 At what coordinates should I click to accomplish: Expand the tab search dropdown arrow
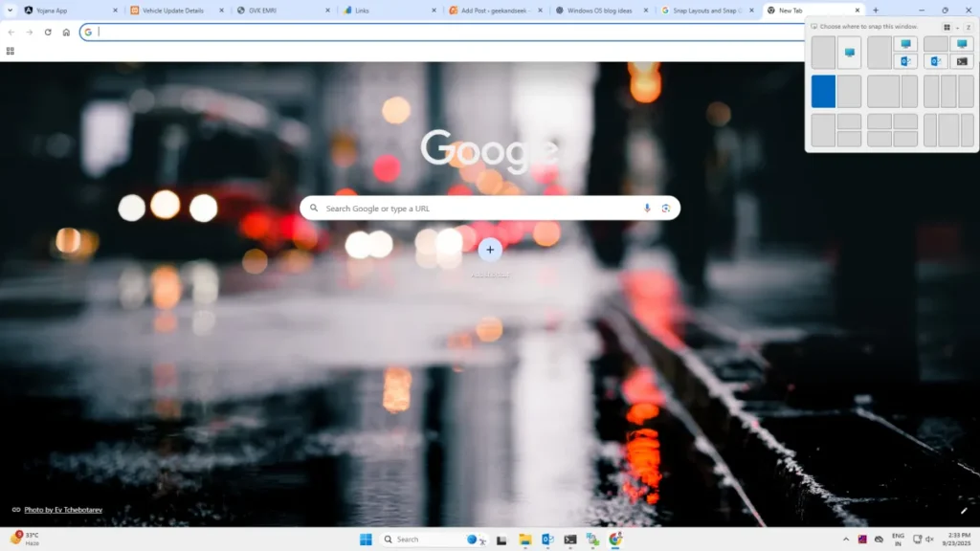[x=10, y=11]
